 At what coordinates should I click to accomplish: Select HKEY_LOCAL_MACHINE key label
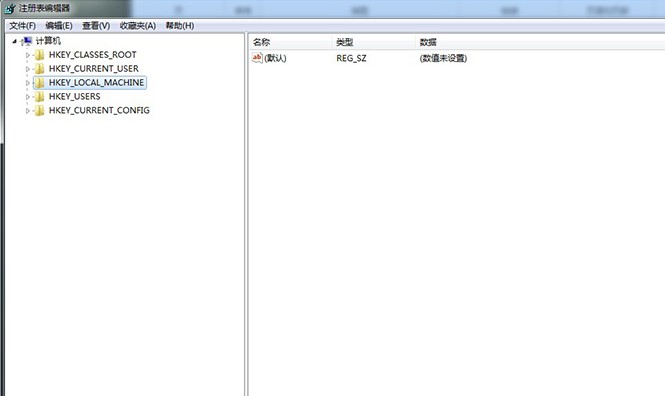[96, 83]
